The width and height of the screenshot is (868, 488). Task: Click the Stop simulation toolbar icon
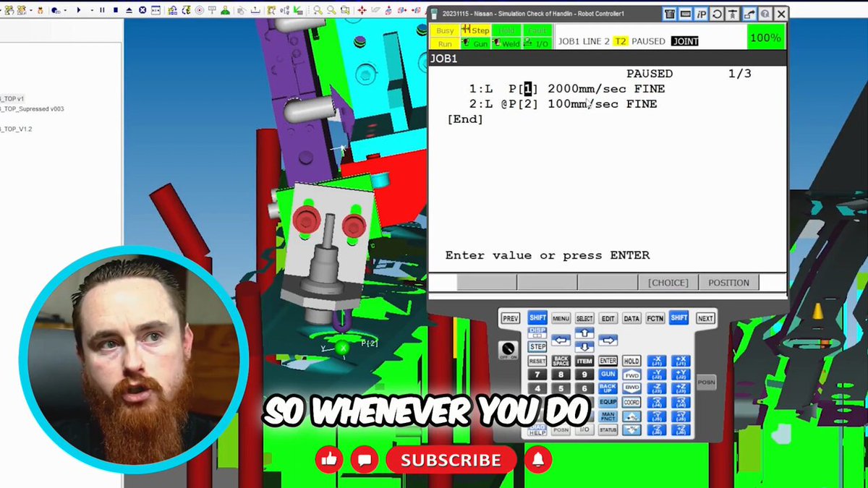click(116, 10)
